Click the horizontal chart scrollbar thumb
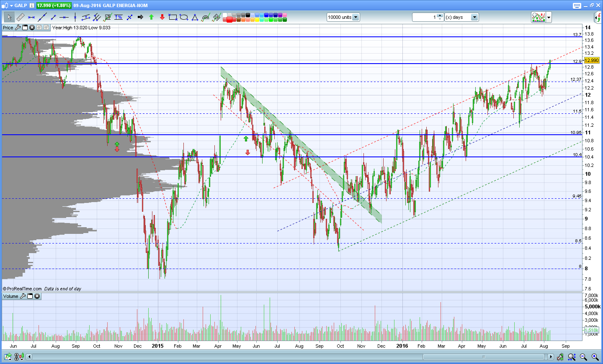The height and width of the screenshot is (364, 603). click(x=484, y=357)
